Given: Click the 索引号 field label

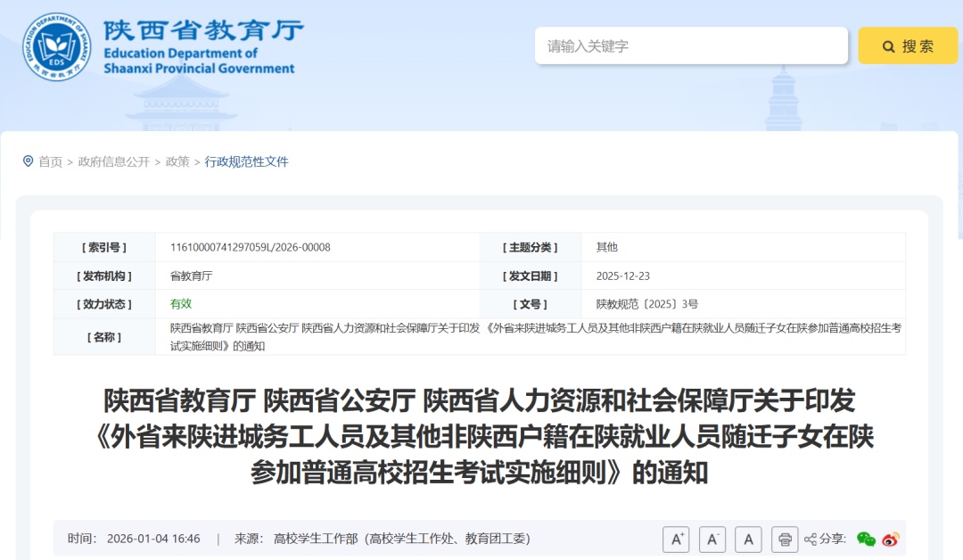Looking at the screenshot, I should point(103,247).
